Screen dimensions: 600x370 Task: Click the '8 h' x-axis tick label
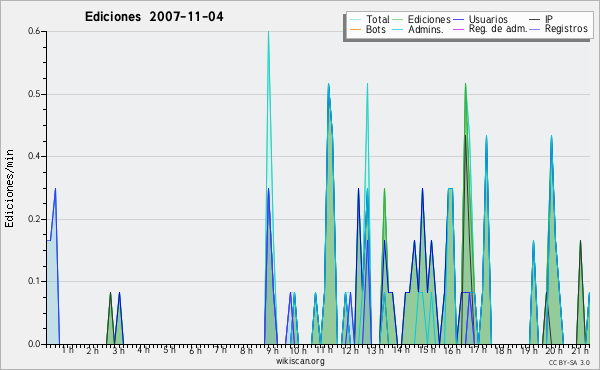246,350
